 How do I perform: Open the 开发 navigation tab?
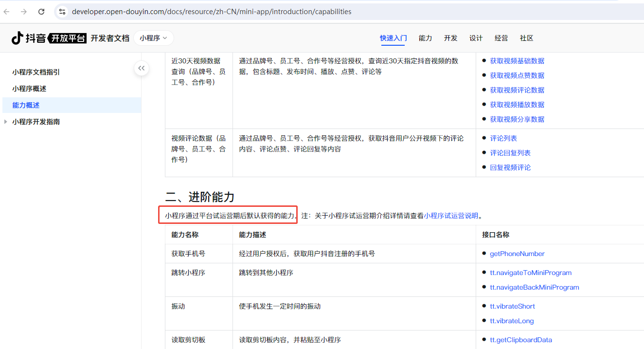(x=450, y=38)
